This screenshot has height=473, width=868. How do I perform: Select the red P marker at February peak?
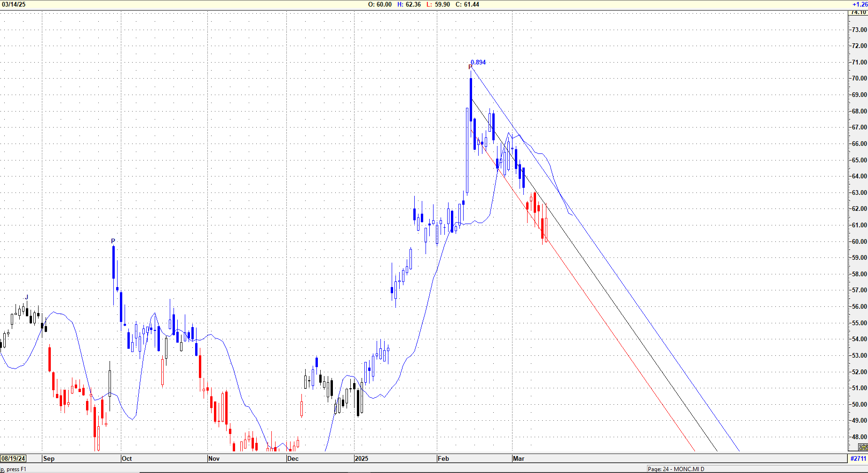tap(470, 67)
